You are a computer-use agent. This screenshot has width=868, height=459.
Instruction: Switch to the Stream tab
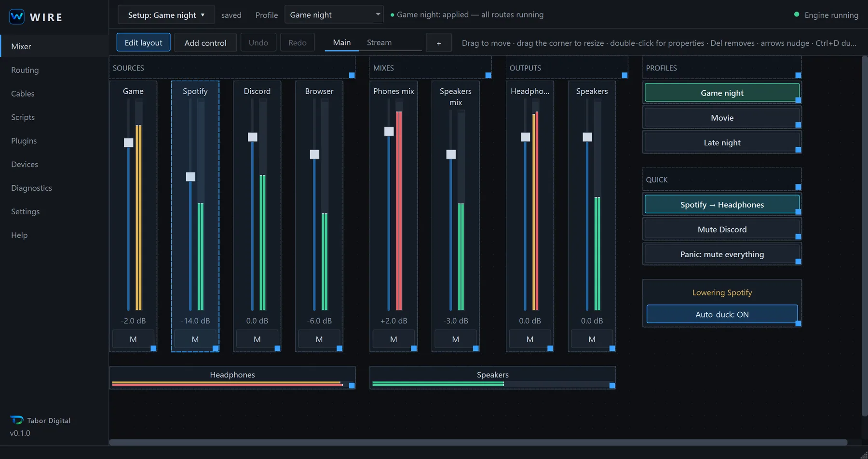click(x=379, y=42)
